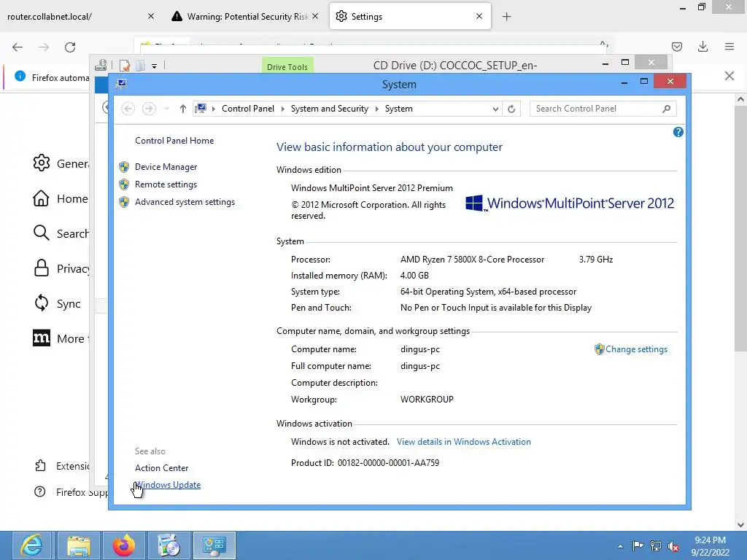747x560 pixels.
Task: Open Customize Quick Access Toolbar dropdown
Action: tap(155, 66)
